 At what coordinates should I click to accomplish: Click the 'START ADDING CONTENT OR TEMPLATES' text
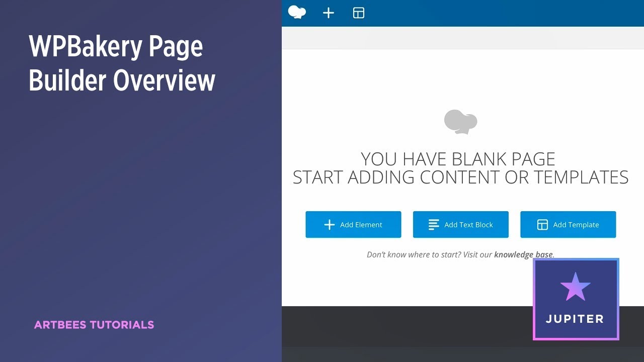point(460,177)
